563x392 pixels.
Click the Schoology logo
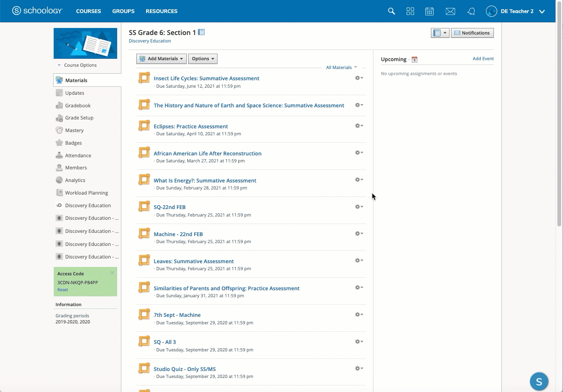pyautogui.click(x=37, y=11)
